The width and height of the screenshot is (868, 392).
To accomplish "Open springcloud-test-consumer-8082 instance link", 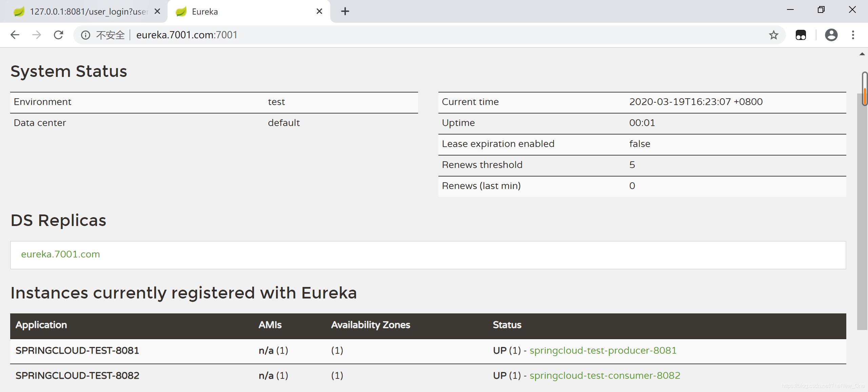I will [605, 375].
